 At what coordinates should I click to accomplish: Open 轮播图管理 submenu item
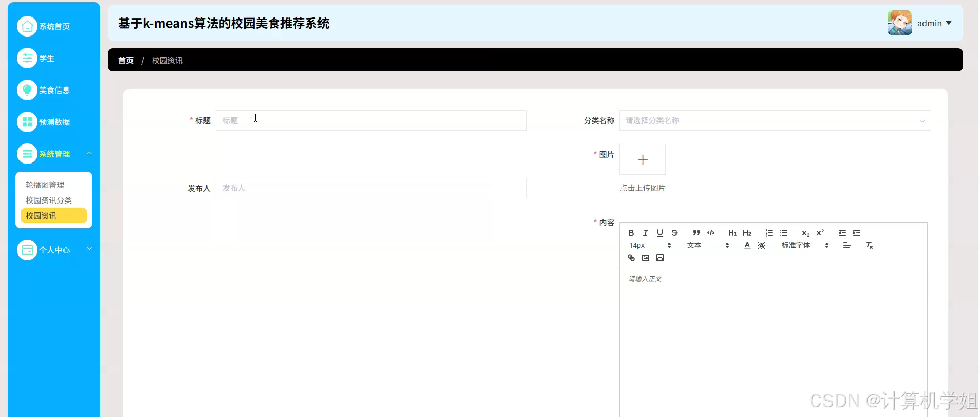tap(45, 185)
